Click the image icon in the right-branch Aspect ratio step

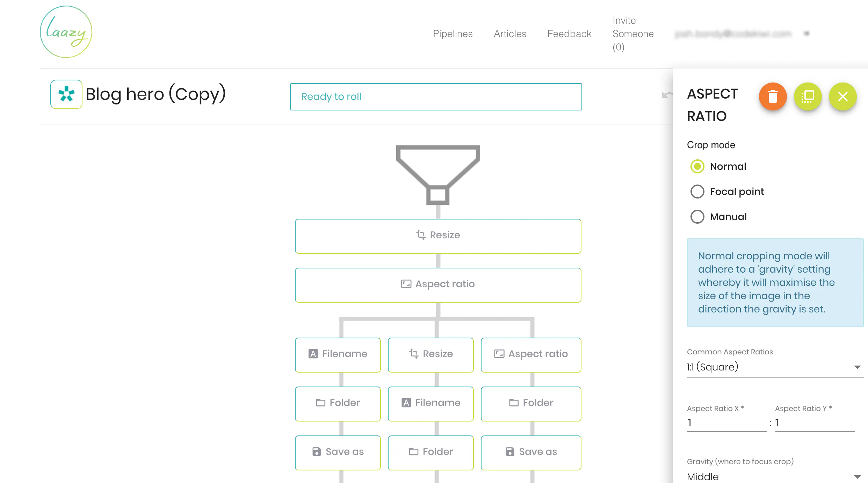point(499,354)
